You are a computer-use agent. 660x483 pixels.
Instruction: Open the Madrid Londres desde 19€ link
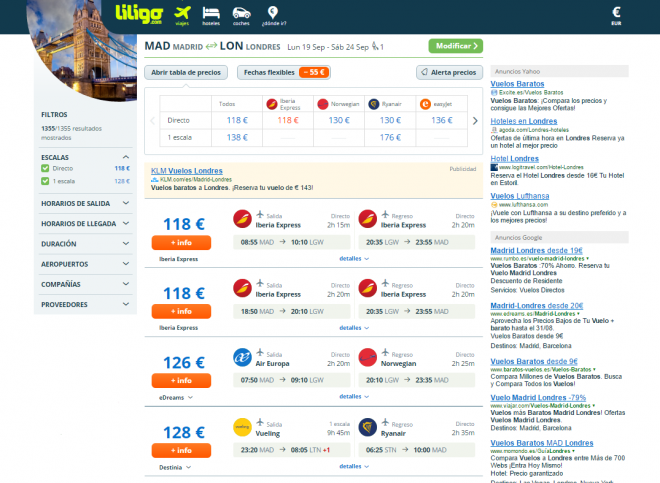click(537, 251)
